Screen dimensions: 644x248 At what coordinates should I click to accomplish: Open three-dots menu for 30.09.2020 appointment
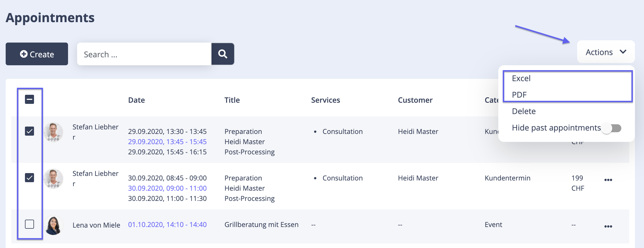coord(608,180)
